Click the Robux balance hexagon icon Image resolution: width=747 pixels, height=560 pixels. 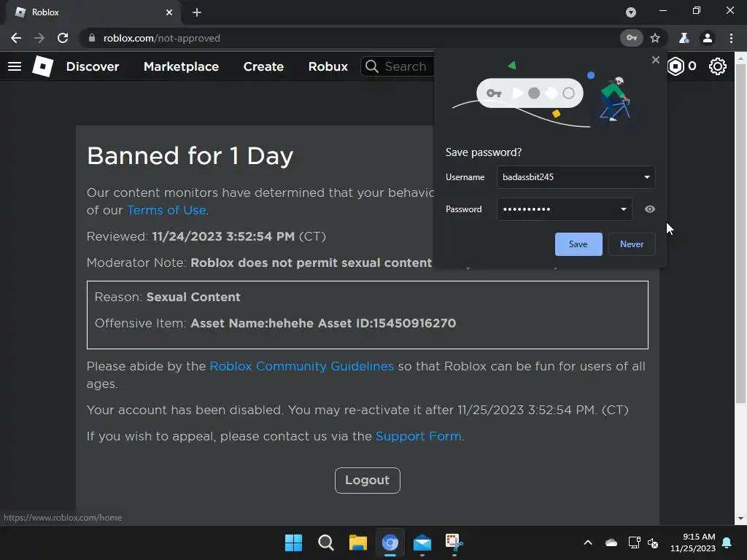click(x=676, y=66)
